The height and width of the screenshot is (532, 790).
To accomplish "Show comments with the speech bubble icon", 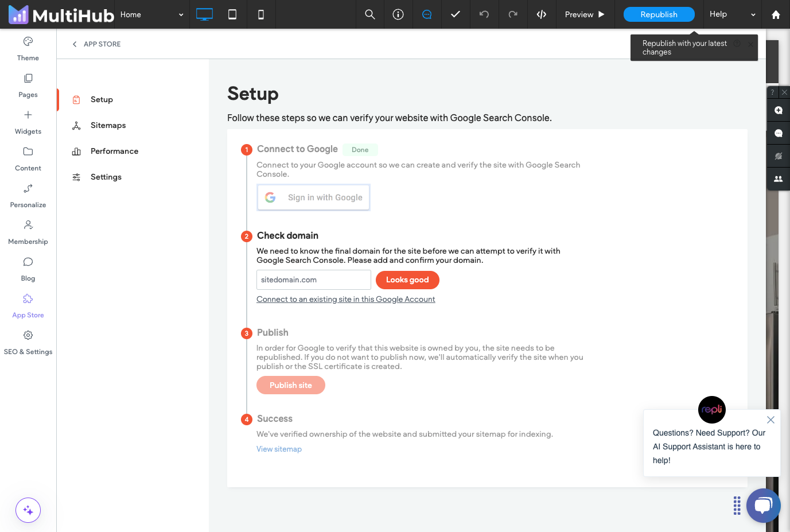I will 779,133.
